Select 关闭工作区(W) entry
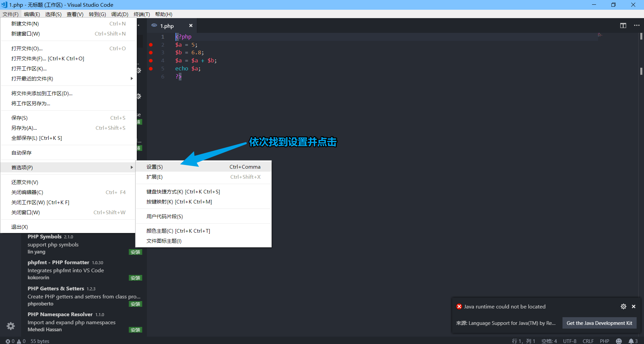Screen dimensions: 644x344 (68, 202)
